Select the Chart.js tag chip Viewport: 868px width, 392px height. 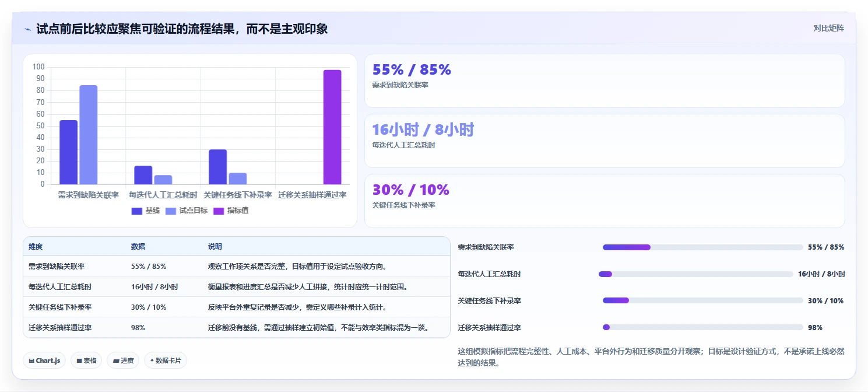tap(44, 360)
